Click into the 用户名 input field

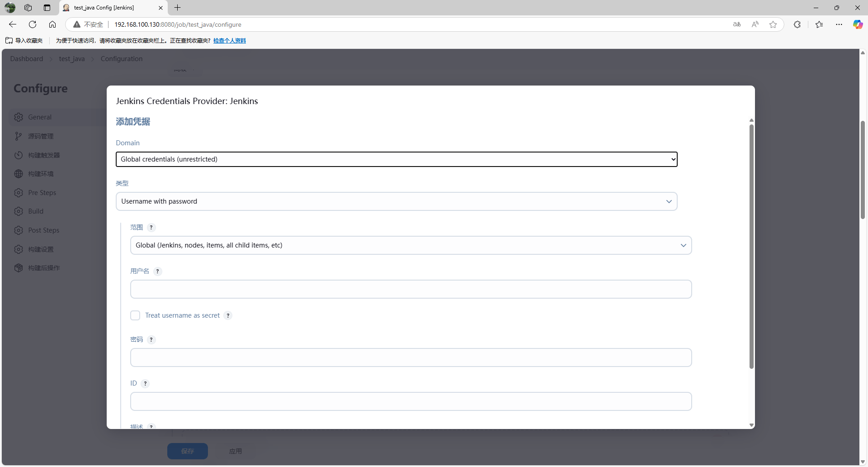pos(410,289)
